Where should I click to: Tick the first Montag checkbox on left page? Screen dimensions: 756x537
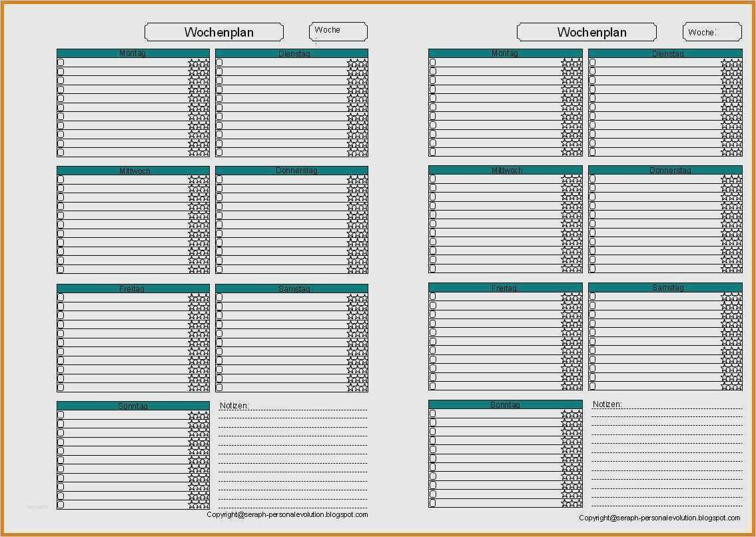(x=61, y=63)
